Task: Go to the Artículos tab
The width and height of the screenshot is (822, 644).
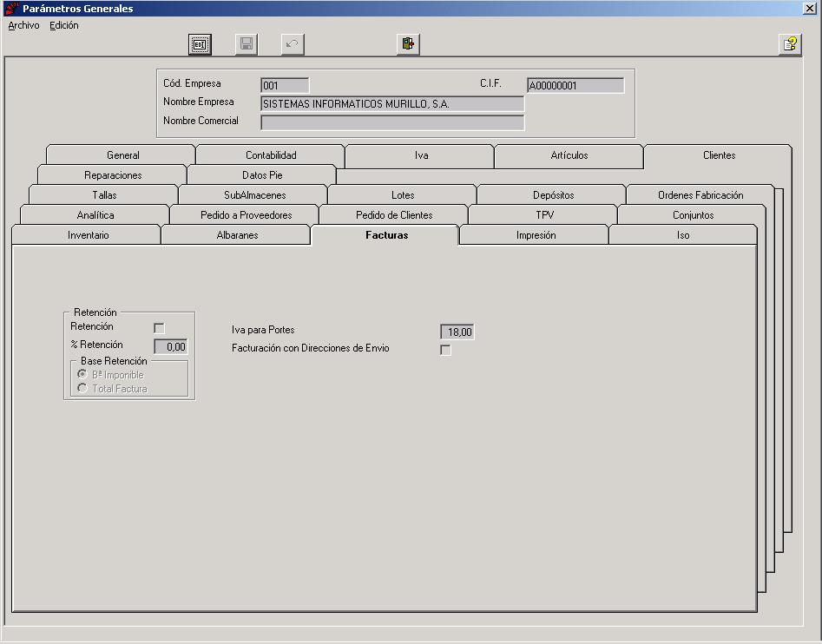Action: (569, 155)
